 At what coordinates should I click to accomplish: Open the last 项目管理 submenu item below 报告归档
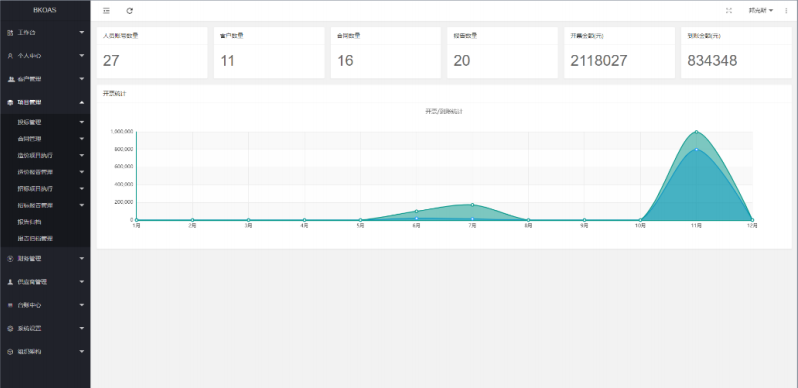coord(35,238)
